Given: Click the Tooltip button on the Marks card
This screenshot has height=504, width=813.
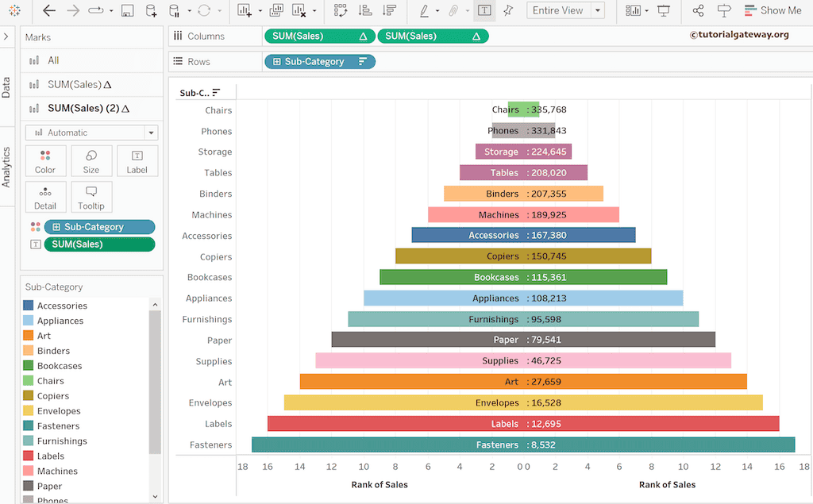Looking at the screenshot, I should [91, 196].
